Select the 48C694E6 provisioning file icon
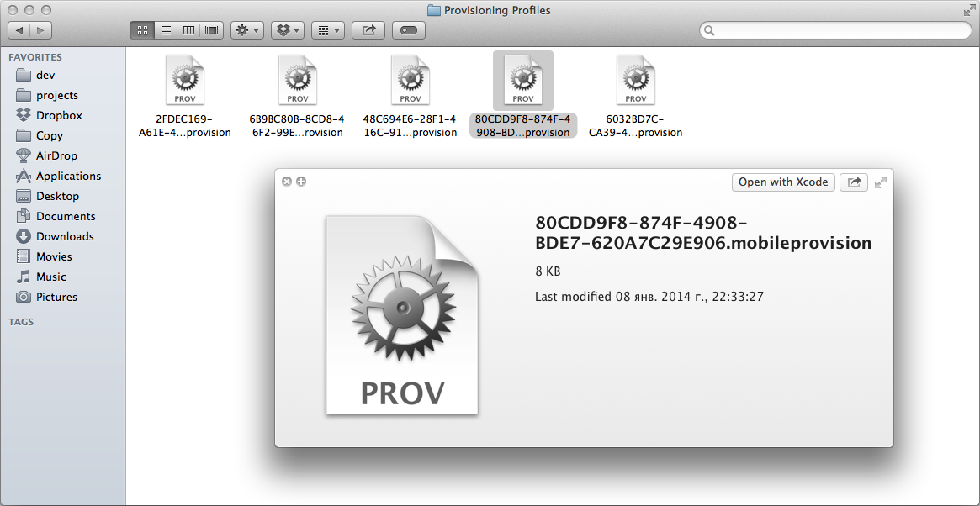The height and width of the screenshot is (506, 980). tap(410, 79)
